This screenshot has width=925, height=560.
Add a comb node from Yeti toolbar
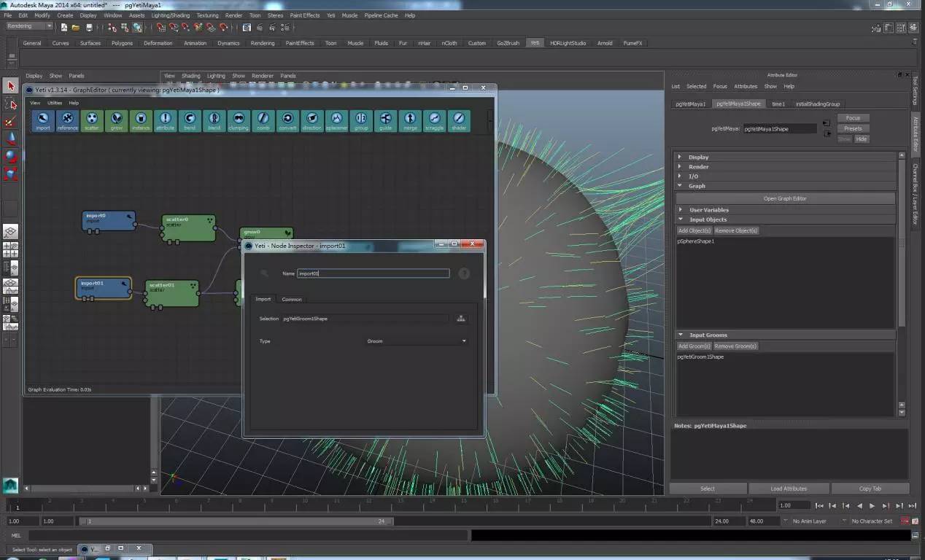point(263,120)
